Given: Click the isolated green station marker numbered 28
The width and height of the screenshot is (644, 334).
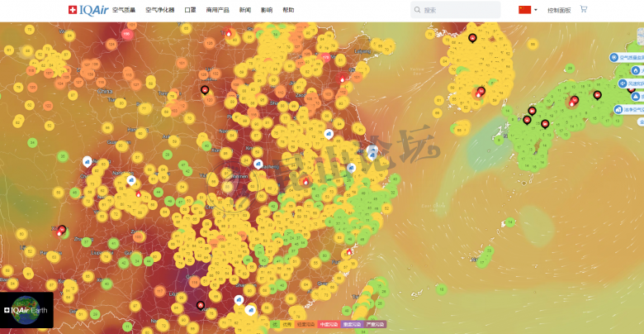Looking at the screenshot, I should 571,69.
